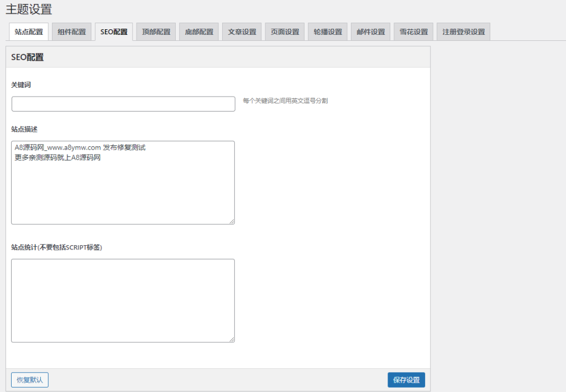Select the SEO配置 tab

(x=113, y=31)
